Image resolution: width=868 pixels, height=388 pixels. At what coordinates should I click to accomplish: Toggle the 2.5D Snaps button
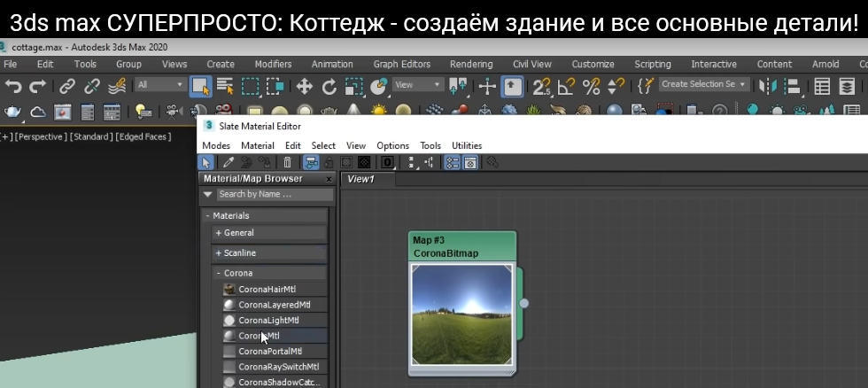coord(540,86)
